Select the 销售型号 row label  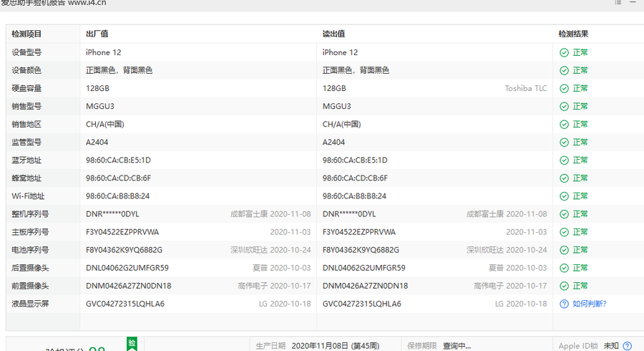[26, 107]
